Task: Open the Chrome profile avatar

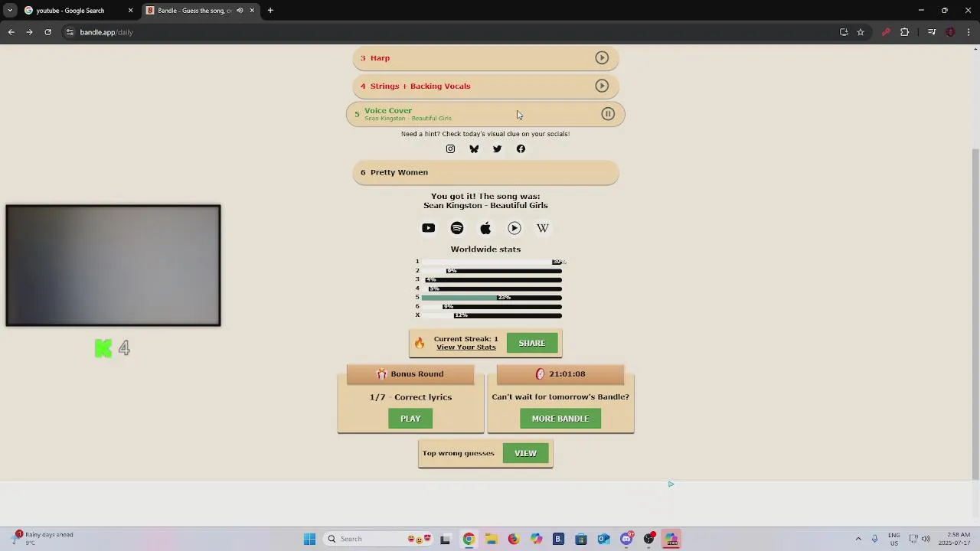Action: pos(950,32)
